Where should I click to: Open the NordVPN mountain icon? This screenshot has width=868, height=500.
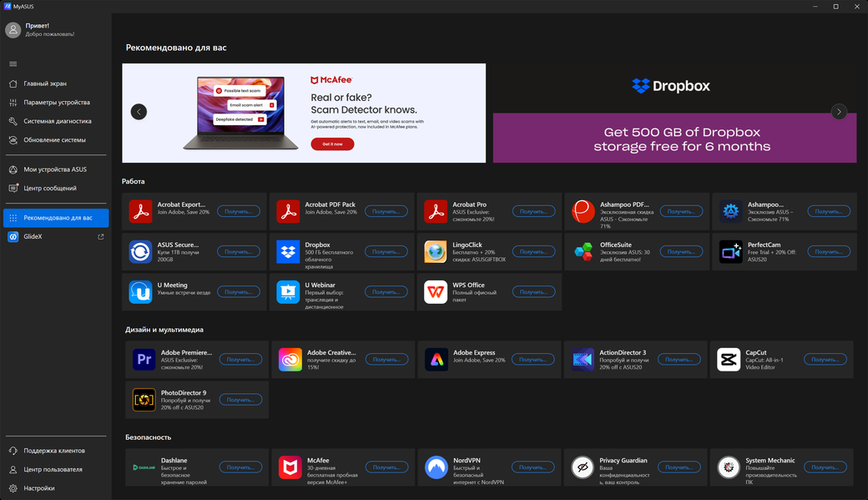(x=437, y=467)
